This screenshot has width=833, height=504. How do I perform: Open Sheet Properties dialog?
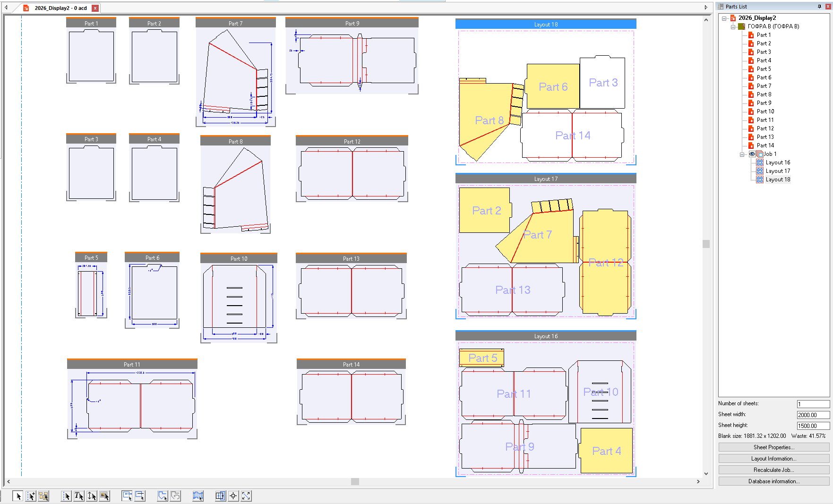773,447
